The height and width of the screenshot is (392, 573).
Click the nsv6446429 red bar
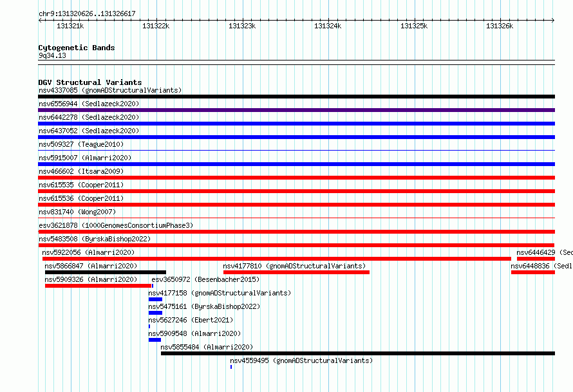coord(536,259)
